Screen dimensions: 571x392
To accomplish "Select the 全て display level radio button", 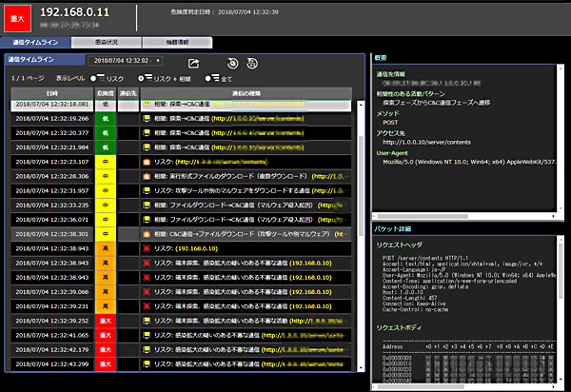I will click(207, 78).
